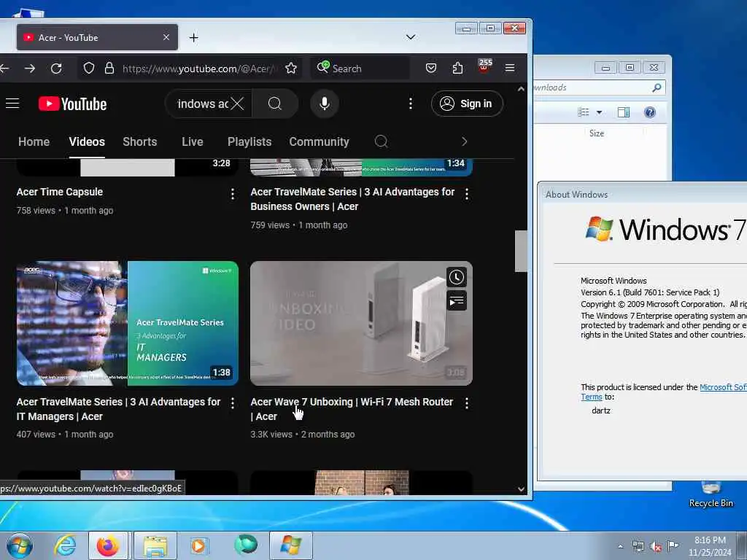This screenshot has height=560, width=747.
Task: Open options for TravelMate IT Managers video
Action: [233, 403]
